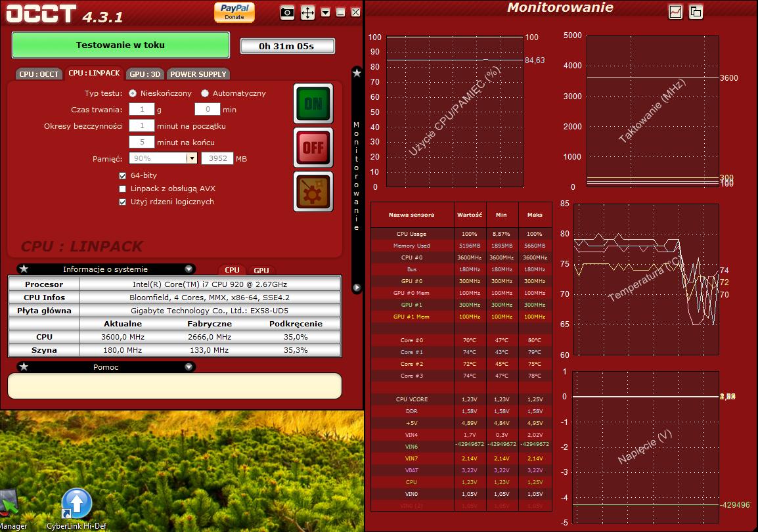Click the CPU usage and memory graph
The width and height of the screenshot is (758, 532).
455,112
